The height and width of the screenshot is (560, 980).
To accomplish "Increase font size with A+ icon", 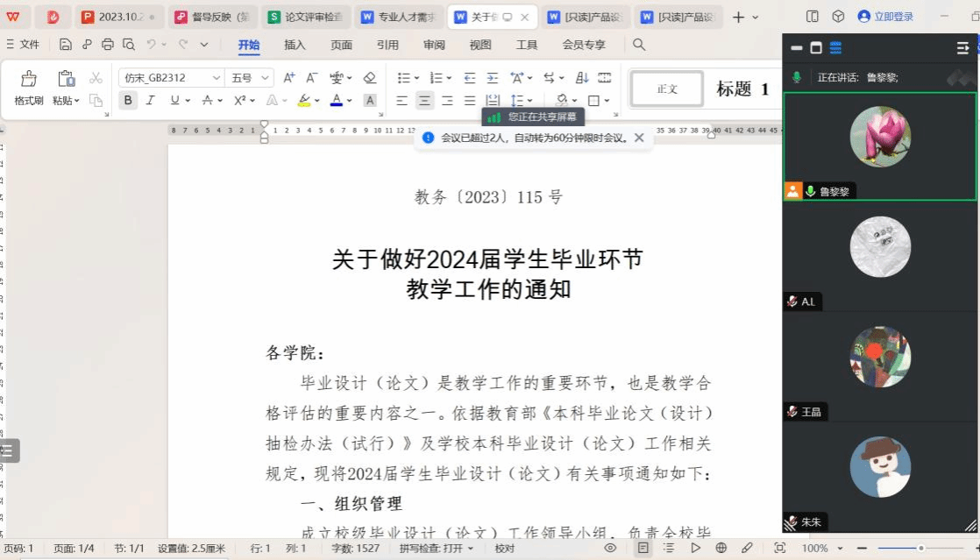I will pyautogui.click(x=289, y=78).
